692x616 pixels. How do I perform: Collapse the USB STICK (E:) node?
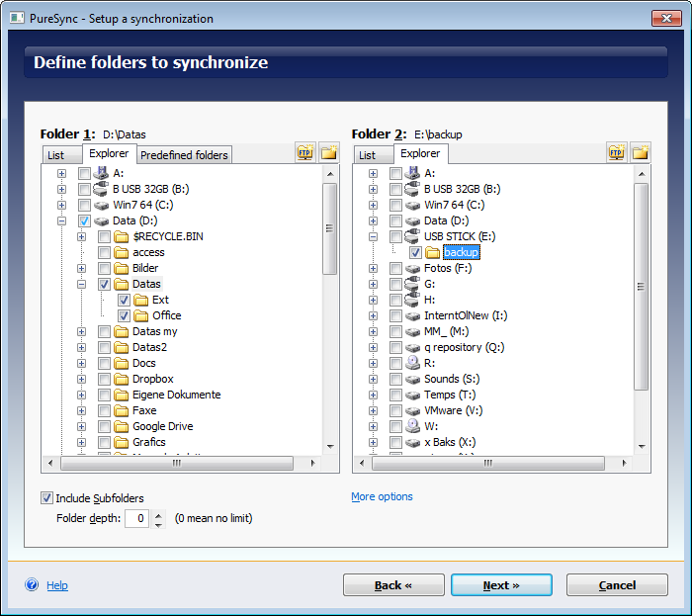pos(374,236)
